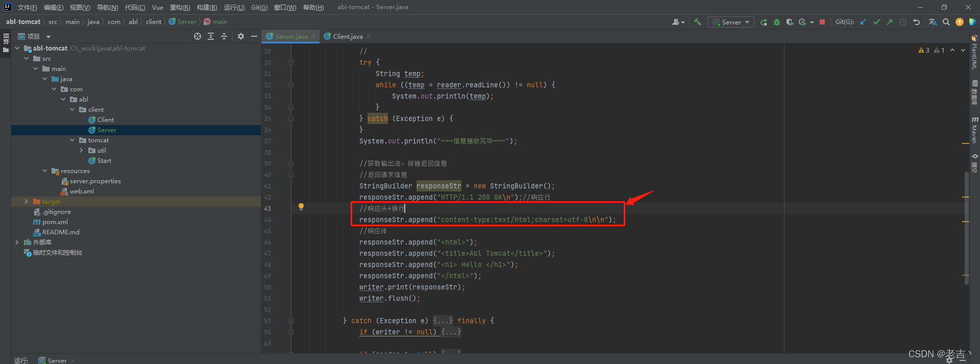Close the Client.java tab
980x364 pixels.
pos(369,36)
